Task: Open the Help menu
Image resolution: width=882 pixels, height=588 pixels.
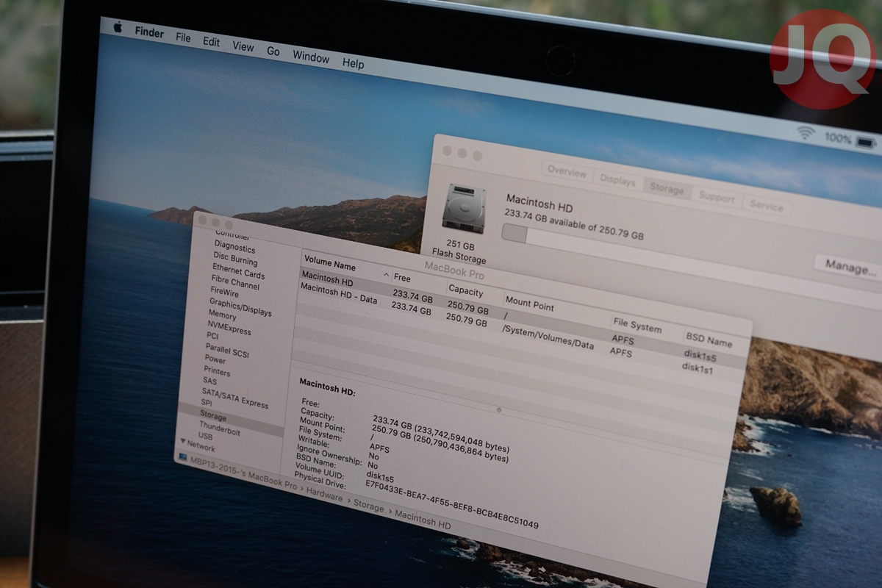Action: [x=353, y=63]
